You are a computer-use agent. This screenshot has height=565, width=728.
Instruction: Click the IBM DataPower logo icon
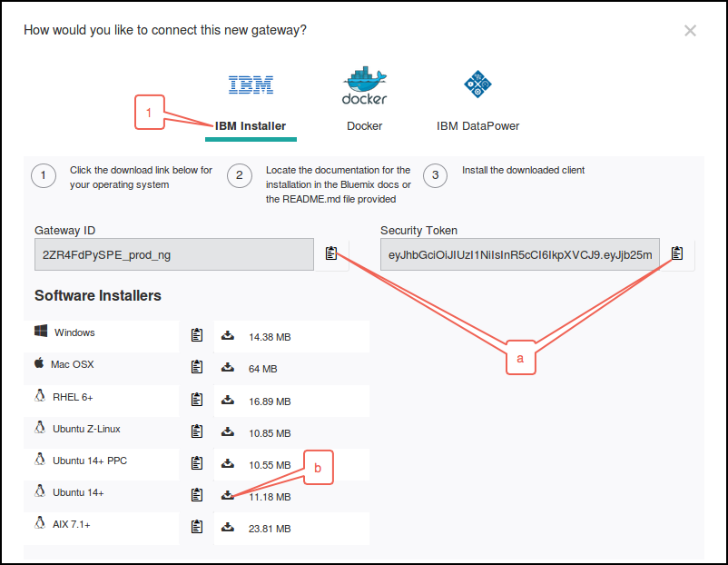[x=477, y=84]
